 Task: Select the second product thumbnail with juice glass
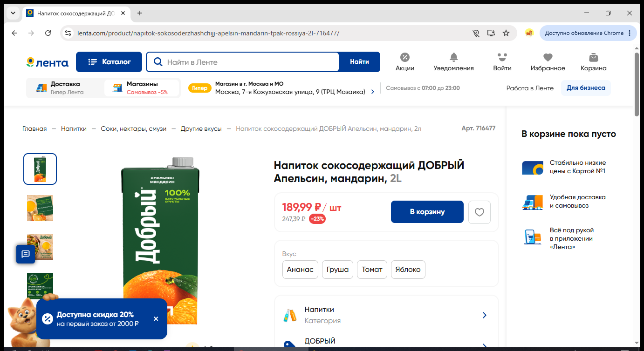(40, 208)
